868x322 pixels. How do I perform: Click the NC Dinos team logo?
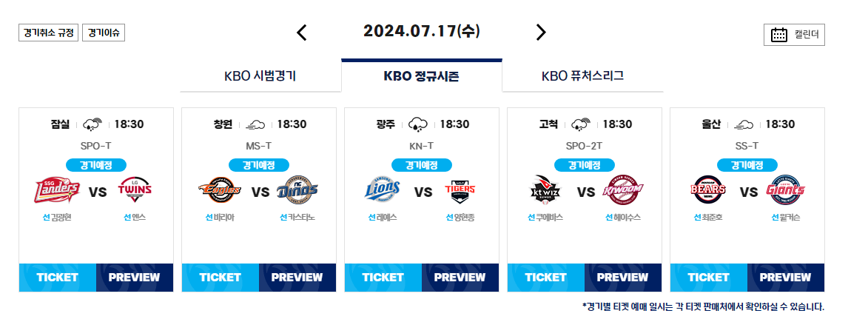297,191
